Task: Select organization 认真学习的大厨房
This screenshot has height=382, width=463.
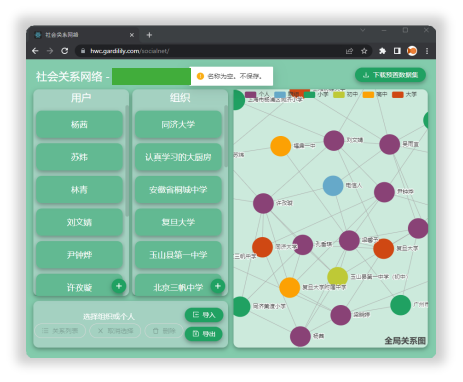Action: (178, 157)
